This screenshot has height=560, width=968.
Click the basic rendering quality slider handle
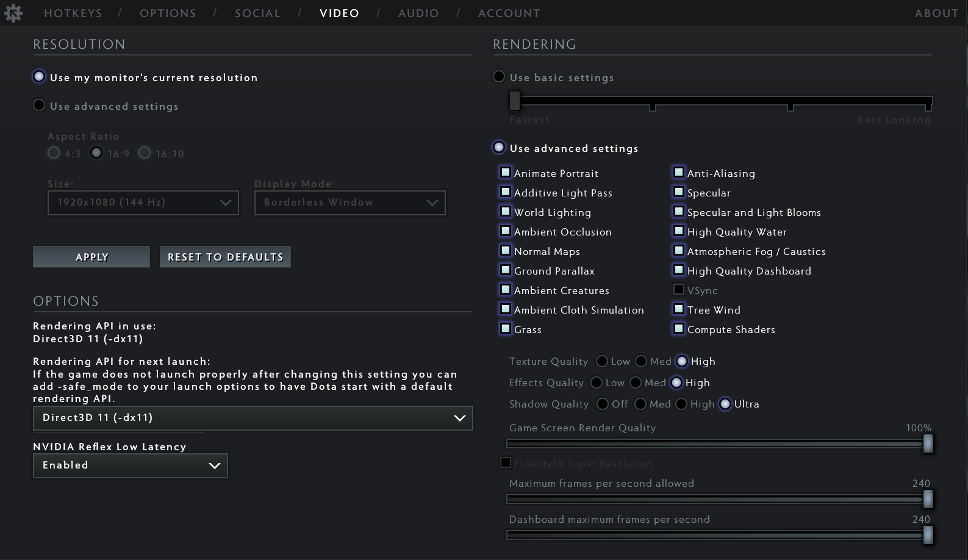[515, 101]
